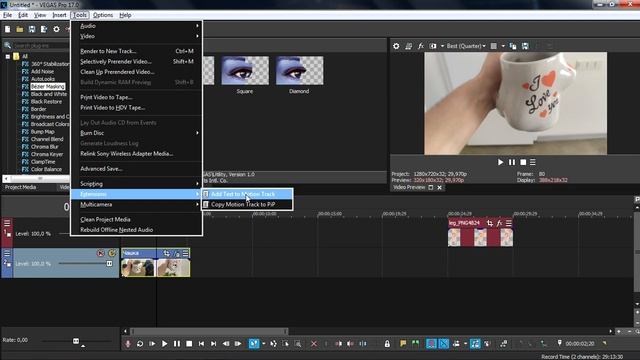The image size is (640, 360).
Task: Mute video track 2
Action: click(x=100, y=253)
